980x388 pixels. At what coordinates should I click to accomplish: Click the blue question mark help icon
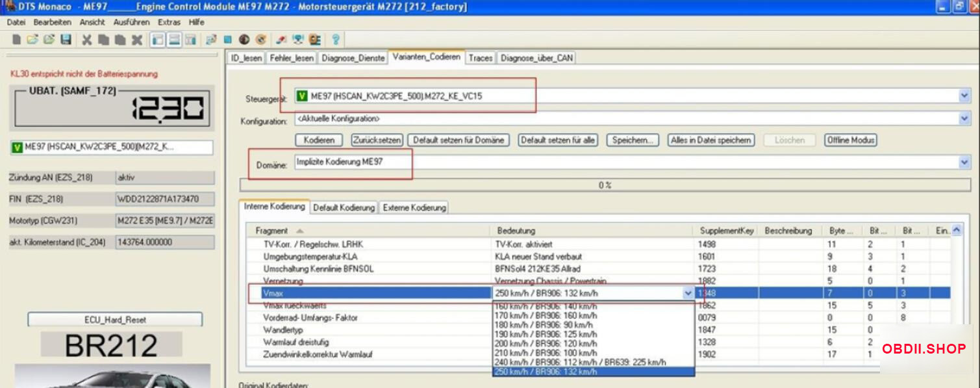tap(335, 40)
